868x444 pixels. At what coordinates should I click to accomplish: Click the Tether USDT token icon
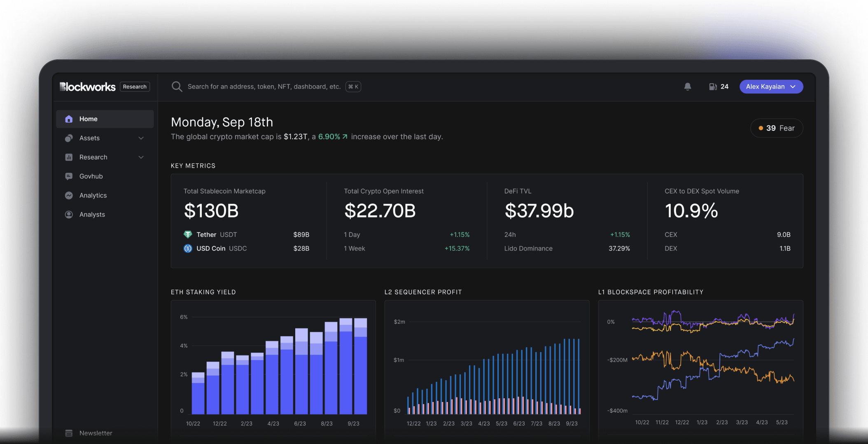[188, 234]
